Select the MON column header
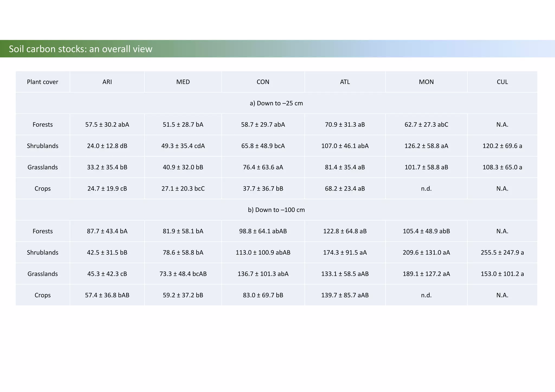 [x=426, y=82]
